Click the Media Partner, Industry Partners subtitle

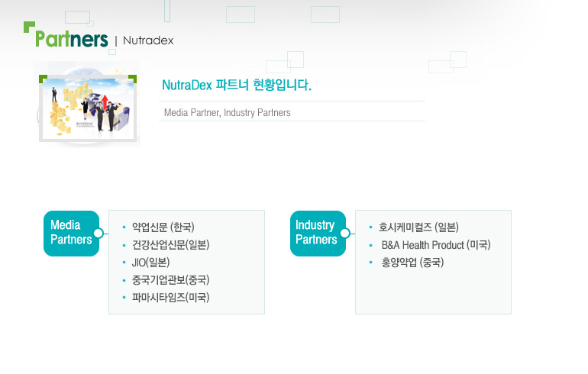click(x=228, y=112)
